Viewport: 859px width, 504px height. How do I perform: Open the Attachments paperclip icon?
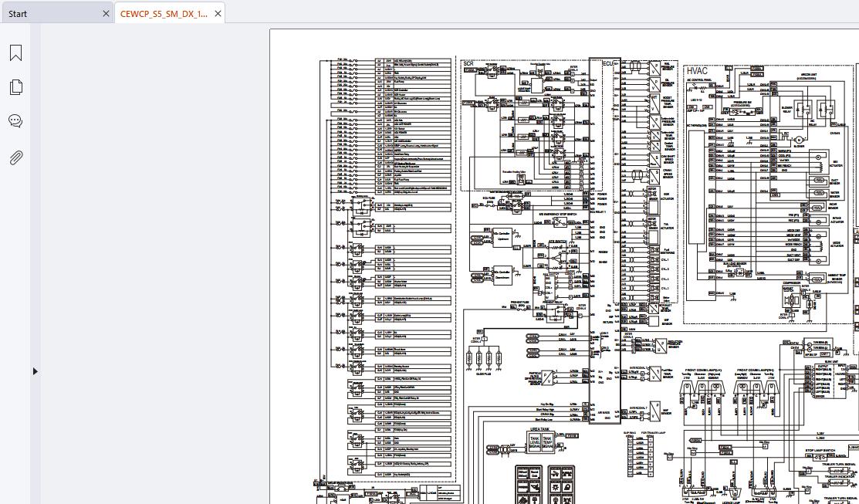coord(16,157)
